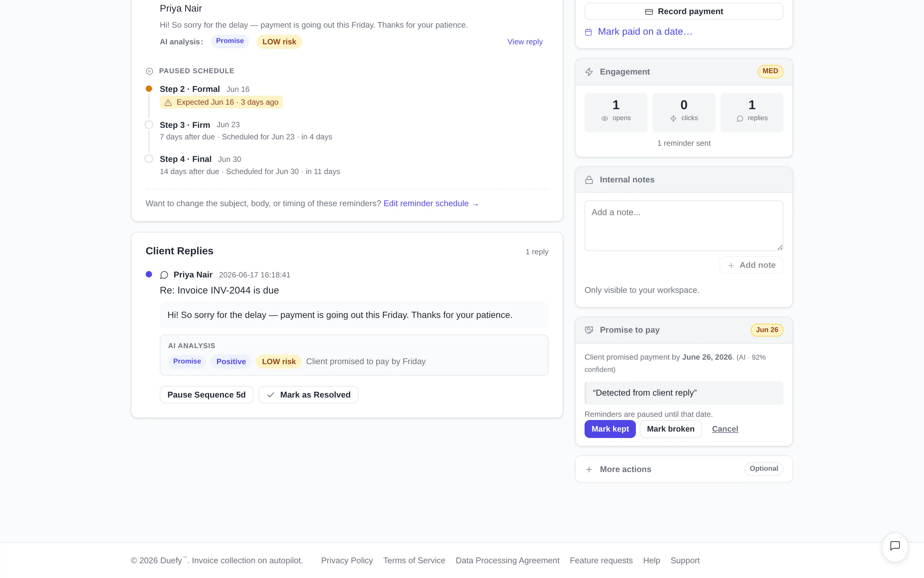This screenshot has height=578, width=924.
Task: Open the Terms of Service footer link
Action: [x=414, y=560]
